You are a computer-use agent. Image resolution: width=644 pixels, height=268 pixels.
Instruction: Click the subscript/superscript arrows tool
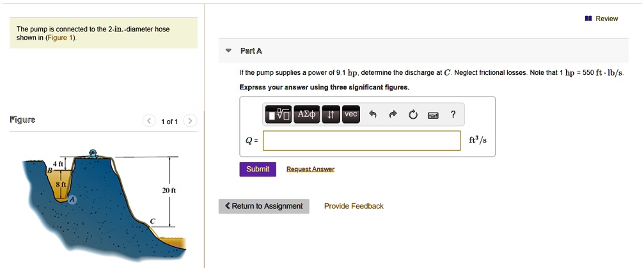[x=331, y=115]
